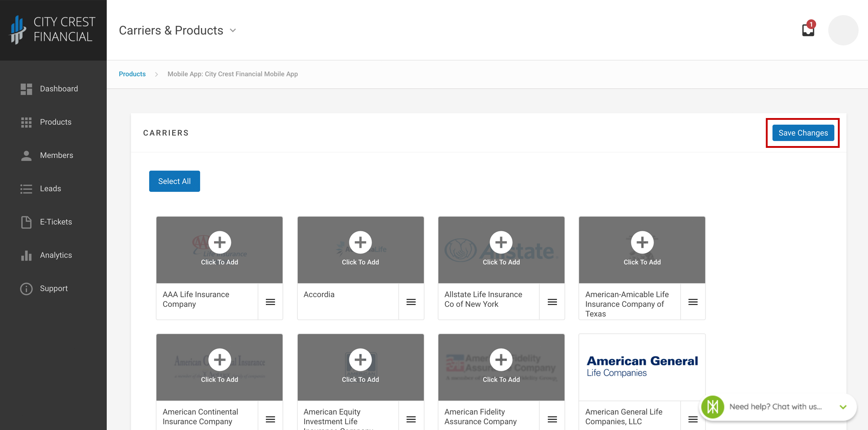Collapse the chat widget chevron
Image resolution: width=868 pixels, height=430 pixels.
point(843,407)
